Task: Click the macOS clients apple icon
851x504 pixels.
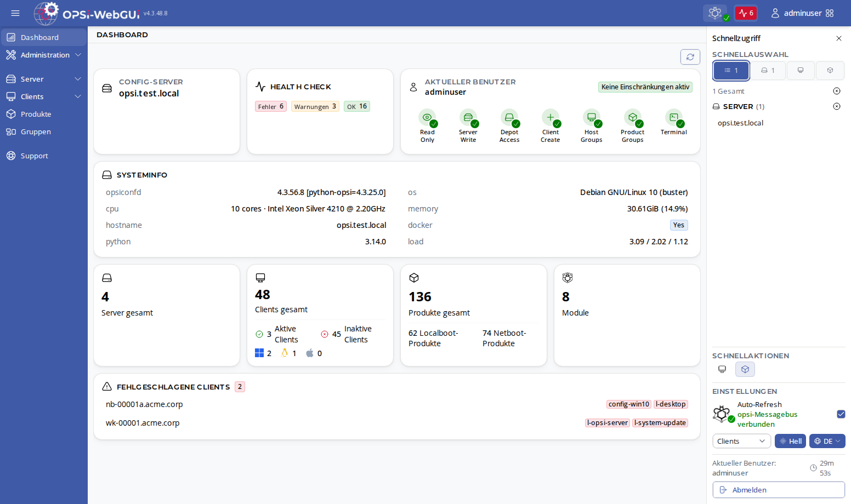Action: pos(310,353)
